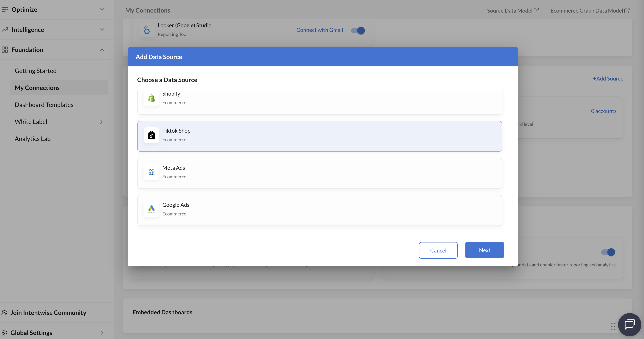Click the Foundation grid icon
Image resolution: width=644 pixels, height=339 pixels.
click(x=5, y=50)
